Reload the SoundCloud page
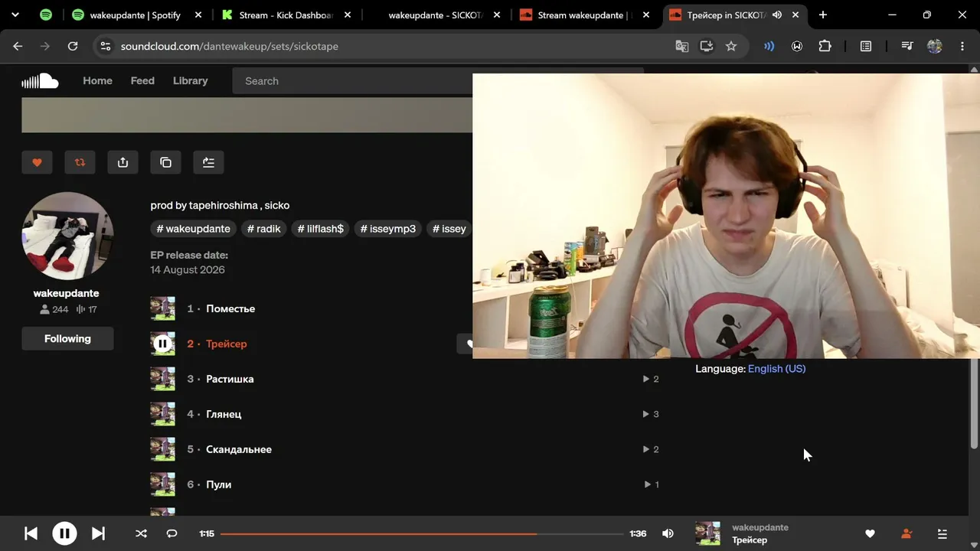This screenshot has width=980, height=551. point(73,46)
